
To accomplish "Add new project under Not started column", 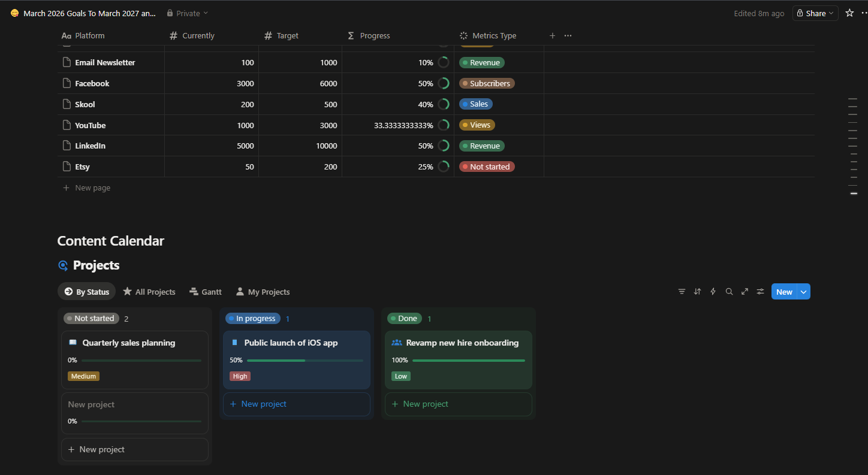I will (135, 449).
